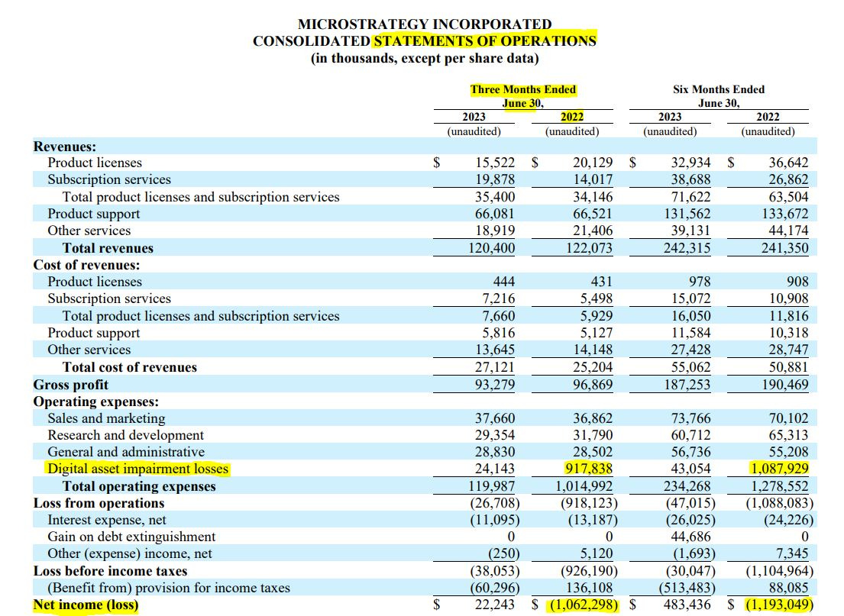Click cost of subscription services 7,216
The height and width of the screenshot is (616, 844).
coord(499,298)
